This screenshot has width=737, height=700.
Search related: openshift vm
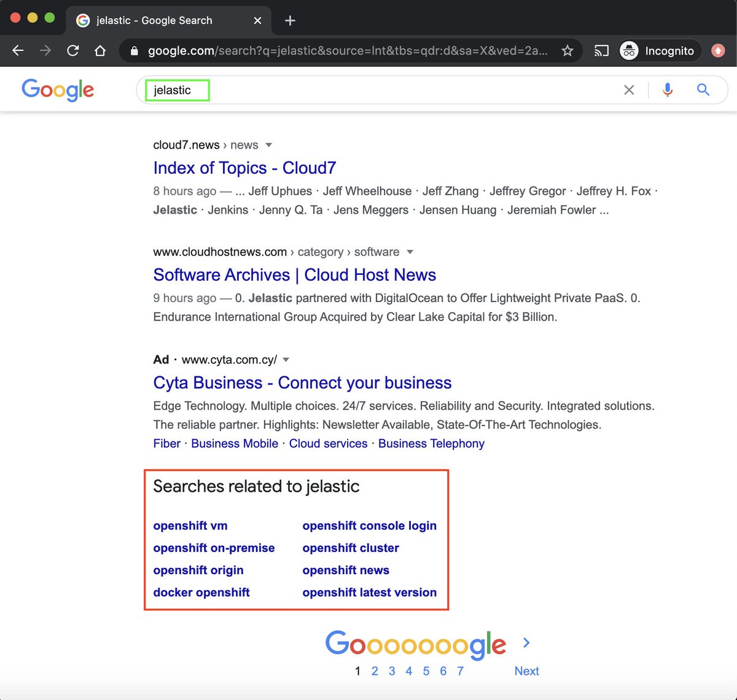click(x=190, y=526)
